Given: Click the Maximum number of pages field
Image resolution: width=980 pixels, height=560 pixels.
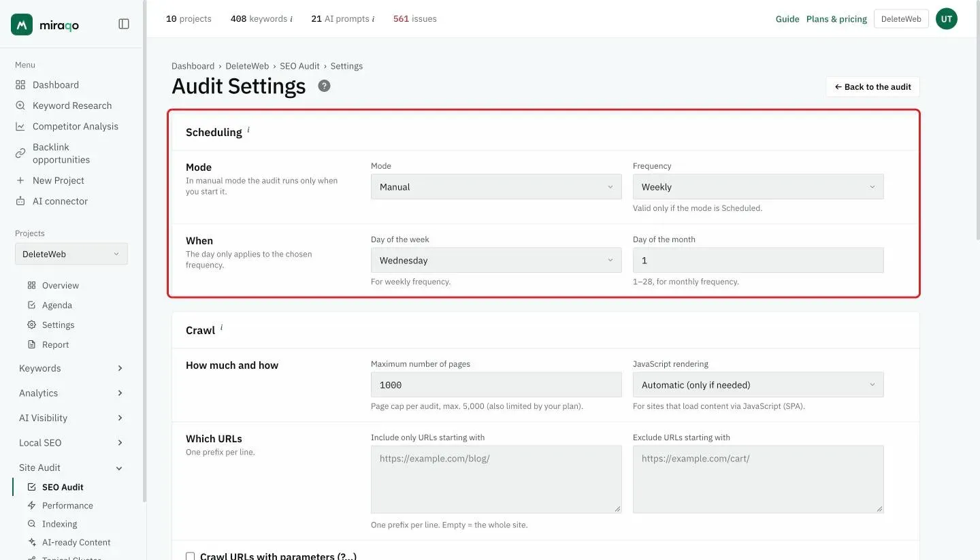Looking at the screenshot, I should [x=496, y=385].
